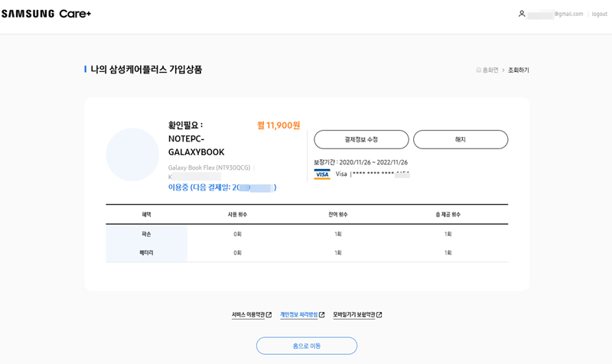The image size is (612, 364).
Task: Click the 확인필요 : label
Action: [186, 125]
